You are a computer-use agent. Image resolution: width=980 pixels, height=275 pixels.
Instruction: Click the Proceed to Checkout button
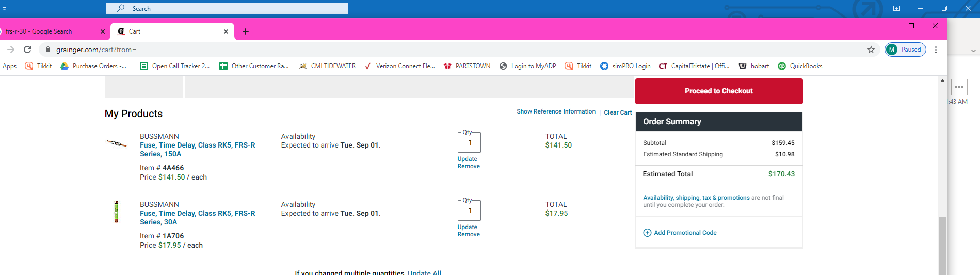click(718, 91)
